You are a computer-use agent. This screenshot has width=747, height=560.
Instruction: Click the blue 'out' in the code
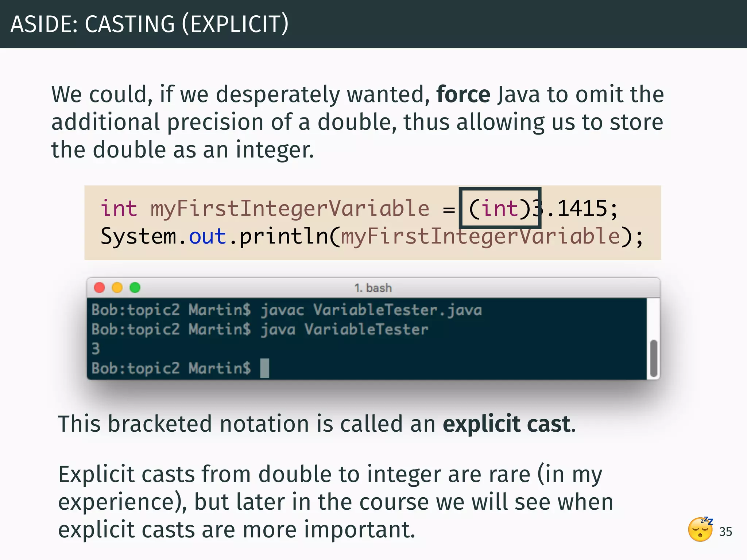coord(208,236)
